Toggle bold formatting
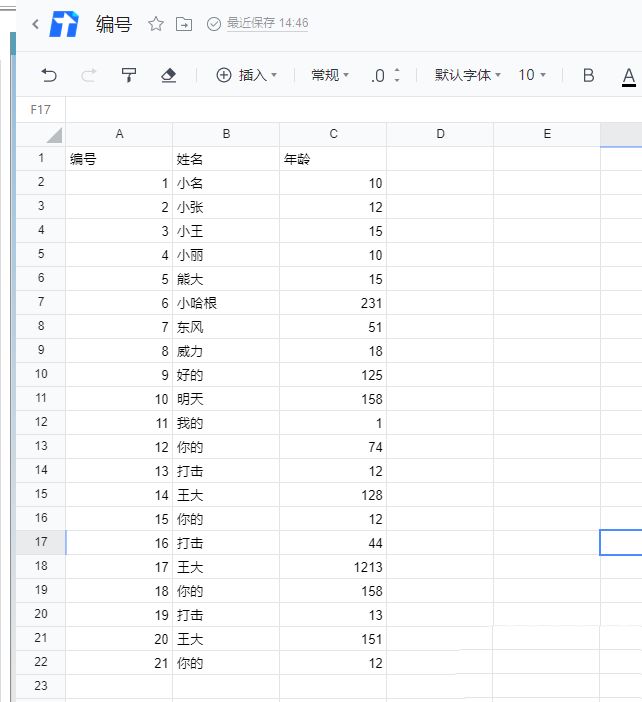 click(588, 75)
